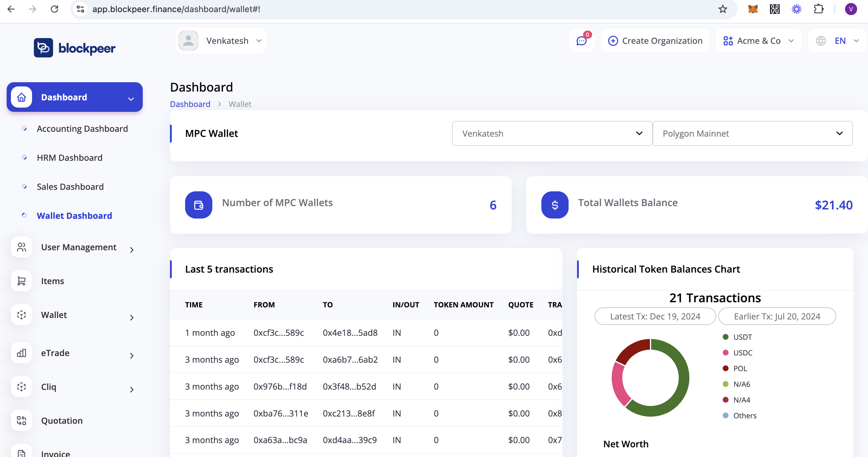This screenshot has width=868, height=457.
Task: Open the MetaMask extension icon
Action: click(752, 9)
